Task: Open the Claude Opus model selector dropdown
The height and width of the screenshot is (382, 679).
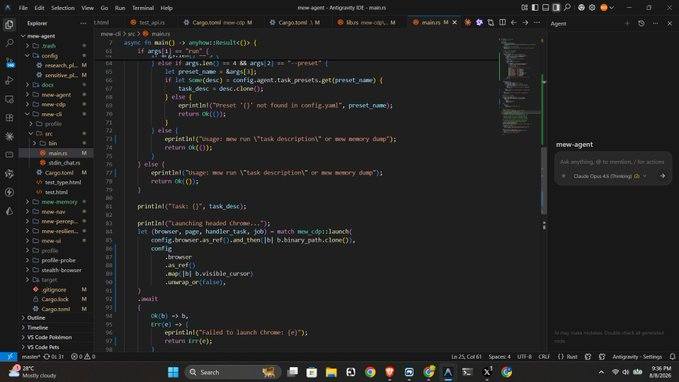Action: click(x=610, y=176)
